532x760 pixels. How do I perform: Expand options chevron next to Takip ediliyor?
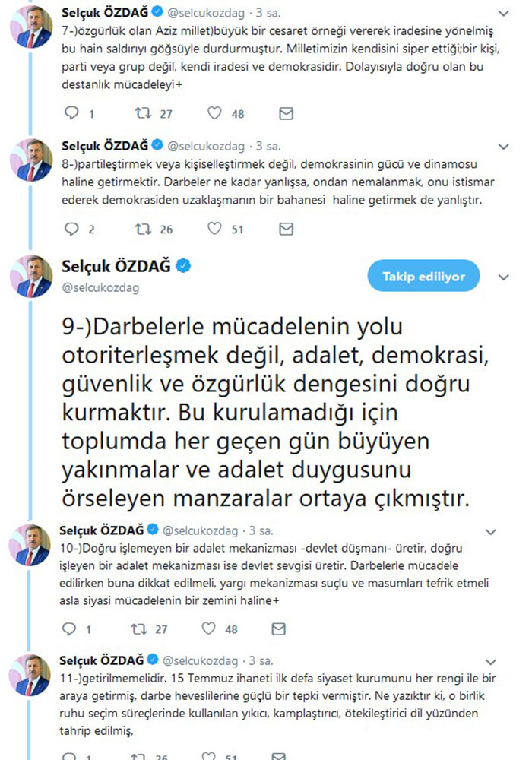502,277
